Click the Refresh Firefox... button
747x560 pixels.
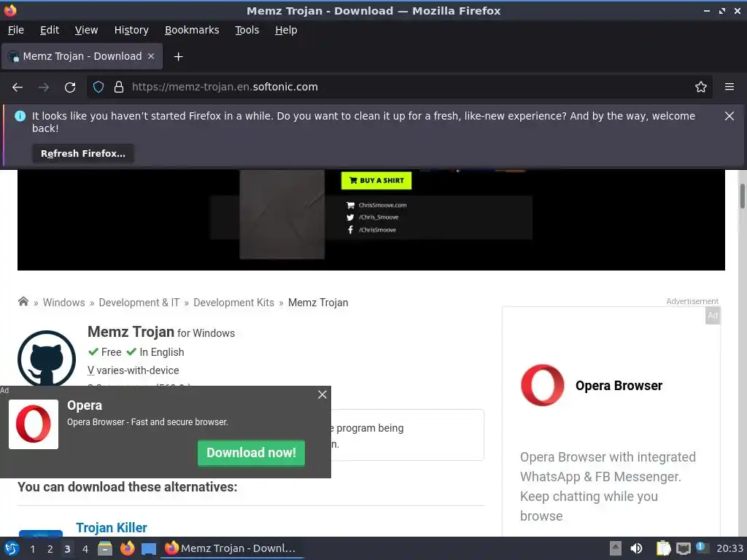[83, 154]
